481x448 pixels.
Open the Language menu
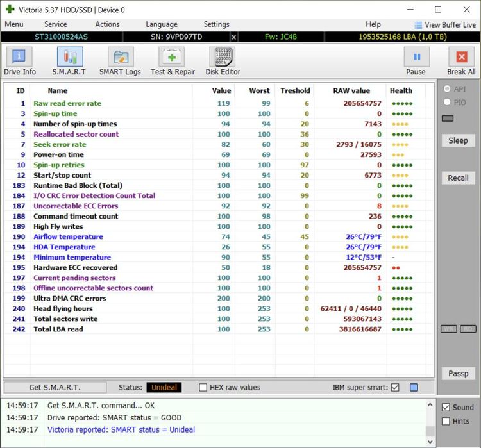pyautogui.click(x=162, y=24)
